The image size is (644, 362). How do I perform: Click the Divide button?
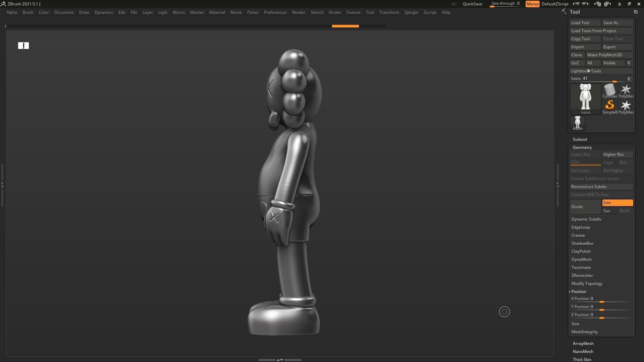click(x=585, y=207)
